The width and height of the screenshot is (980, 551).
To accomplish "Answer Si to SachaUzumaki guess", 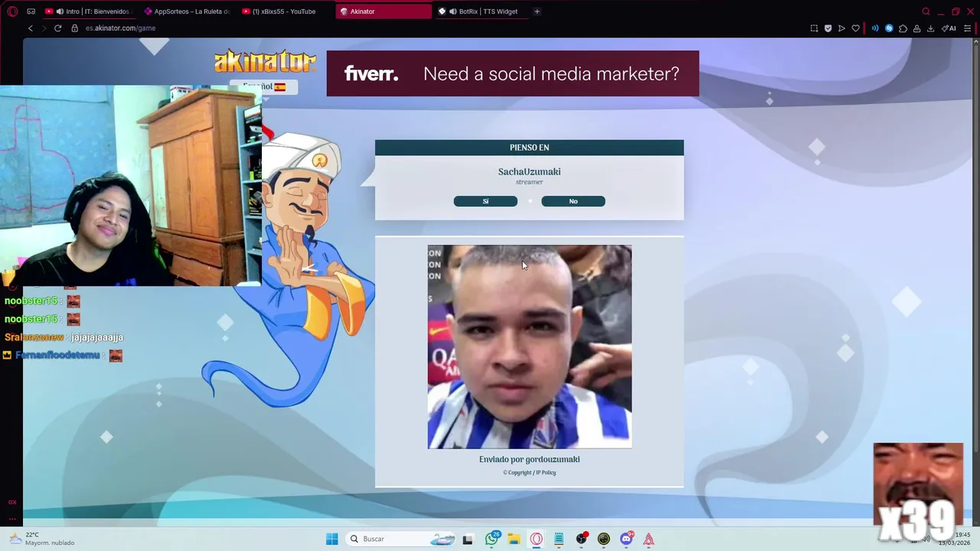I will click(x=485, y=201).
